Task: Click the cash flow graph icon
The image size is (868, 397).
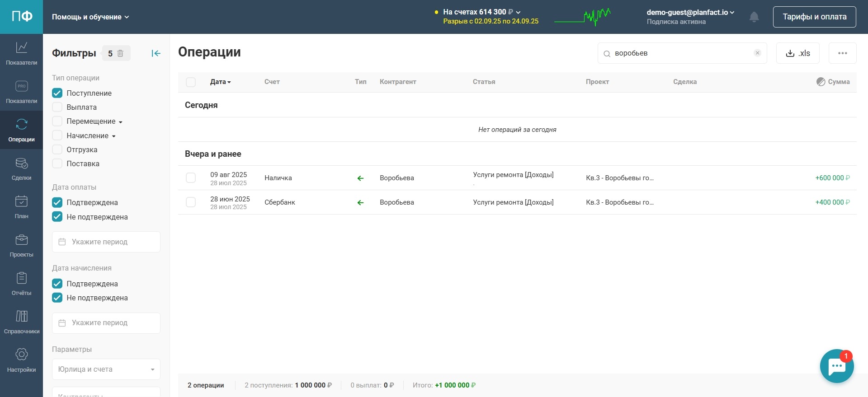Action: [x=582, y=17]
